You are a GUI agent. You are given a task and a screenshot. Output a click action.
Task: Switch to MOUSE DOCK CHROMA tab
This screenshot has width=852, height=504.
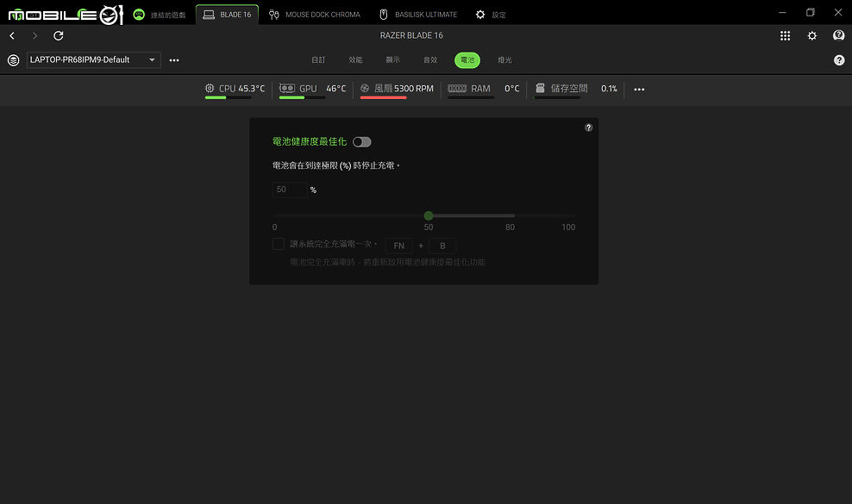click(315, 15)
